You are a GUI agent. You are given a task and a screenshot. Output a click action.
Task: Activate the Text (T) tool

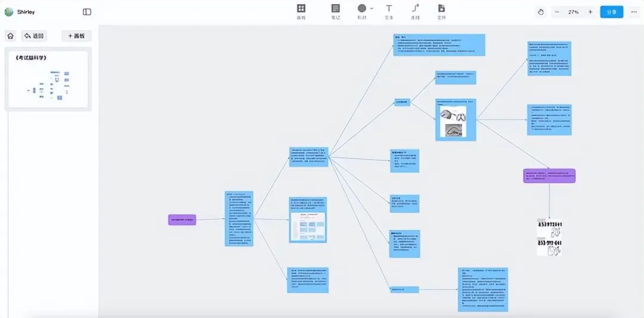(x=389, y=9)
